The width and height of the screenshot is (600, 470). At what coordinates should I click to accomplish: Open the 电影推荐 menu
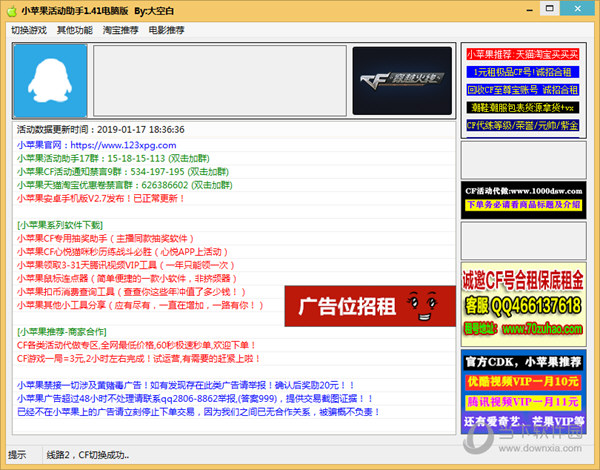(x=166, y=30)
